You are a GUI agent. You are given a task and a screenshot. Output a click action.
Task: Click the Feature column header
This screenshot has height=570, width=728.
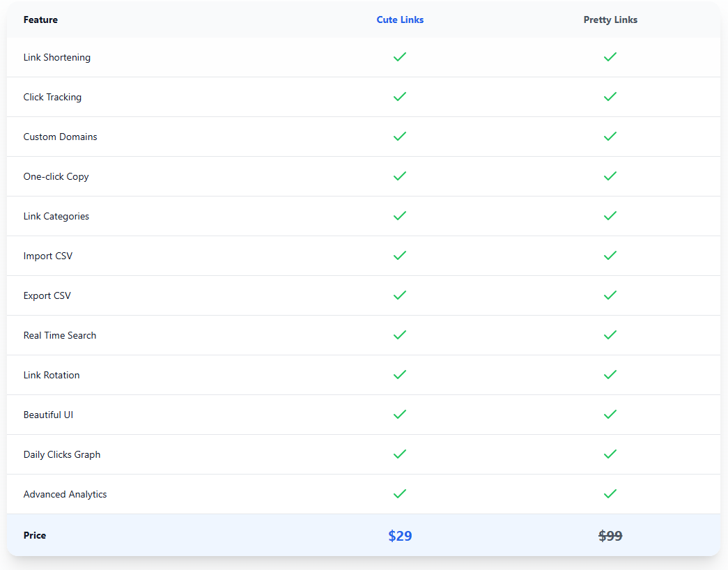point(40,20)
